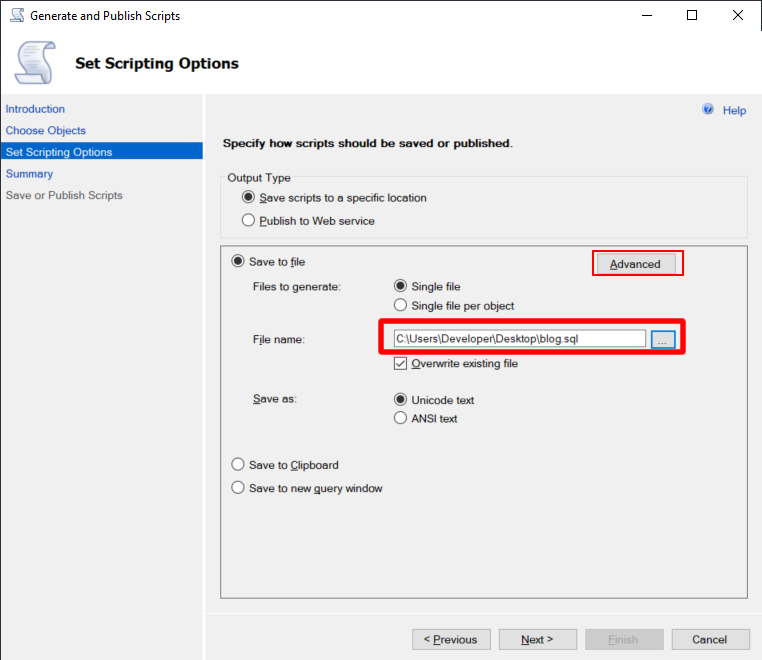
Task: Select Save to Clipboard option
Action: 238,465
